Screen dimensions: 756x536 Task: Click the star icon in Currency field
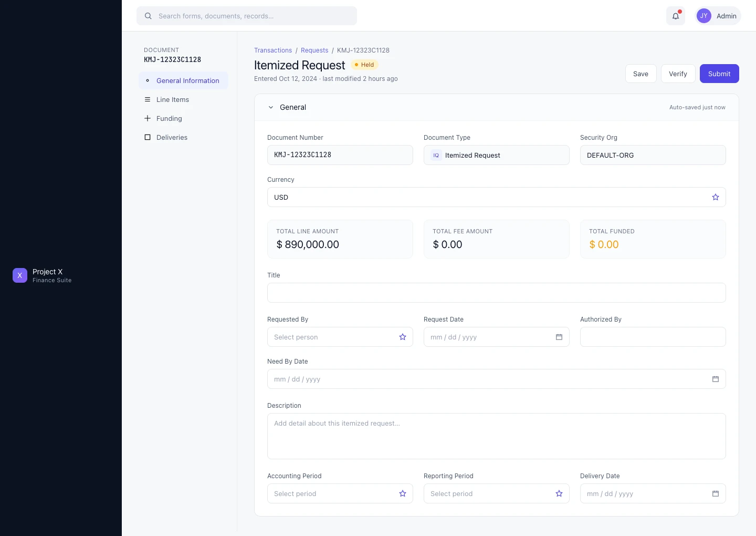click(716, 197)
